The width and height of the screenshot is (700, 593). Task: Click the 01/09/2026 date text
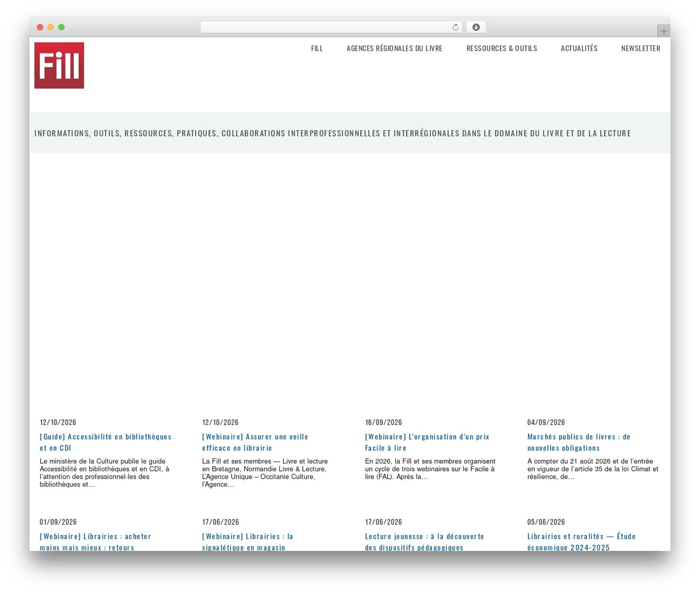58,522
